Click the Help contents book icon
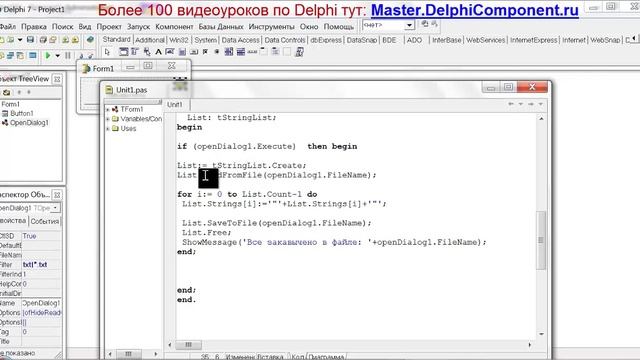Image resolution: width=640 pixels, height=360 pixels. [x=90, y=40]
